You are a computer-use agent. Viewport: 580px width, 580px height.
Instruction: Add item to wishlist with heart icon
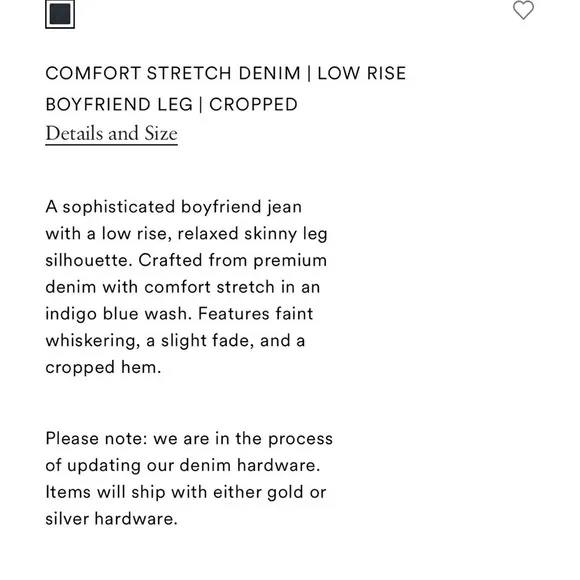[523, 10]
